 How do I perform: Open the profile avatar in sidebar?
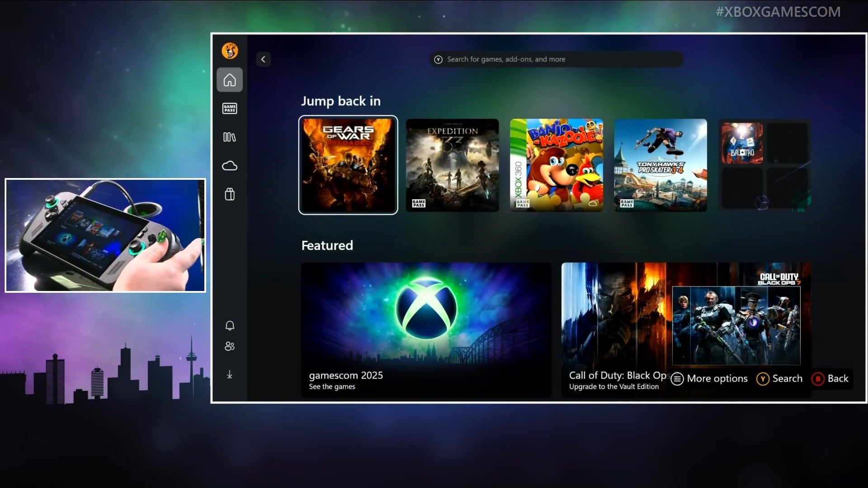pos(230,51)
